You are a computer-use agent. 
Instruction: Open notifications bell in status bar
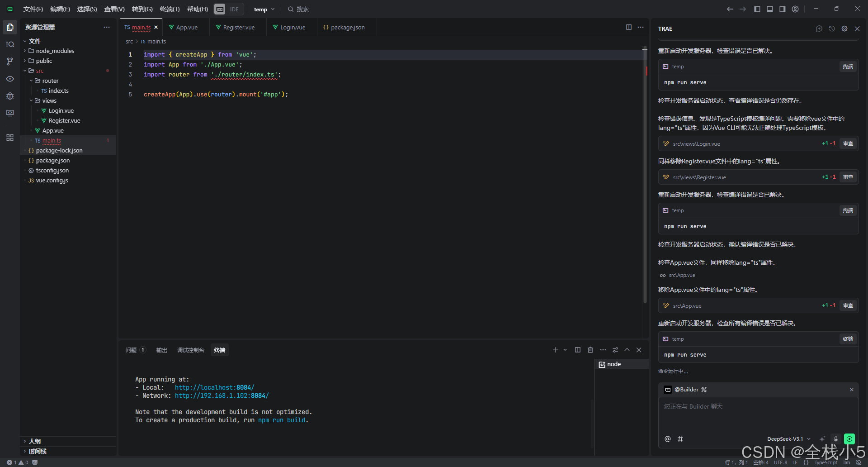click(859, 462)
